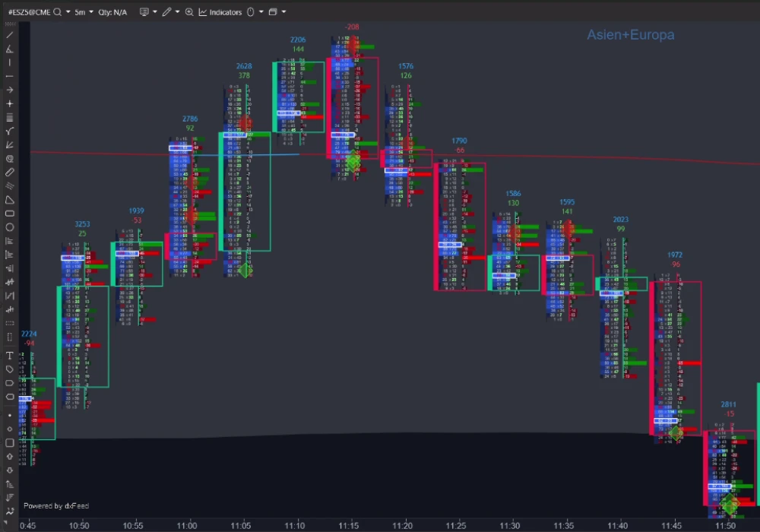The height and width of the screenshot is (532, 760).
Task: Expand the mouse mode dropdown
Action: (x=261, y=12)
